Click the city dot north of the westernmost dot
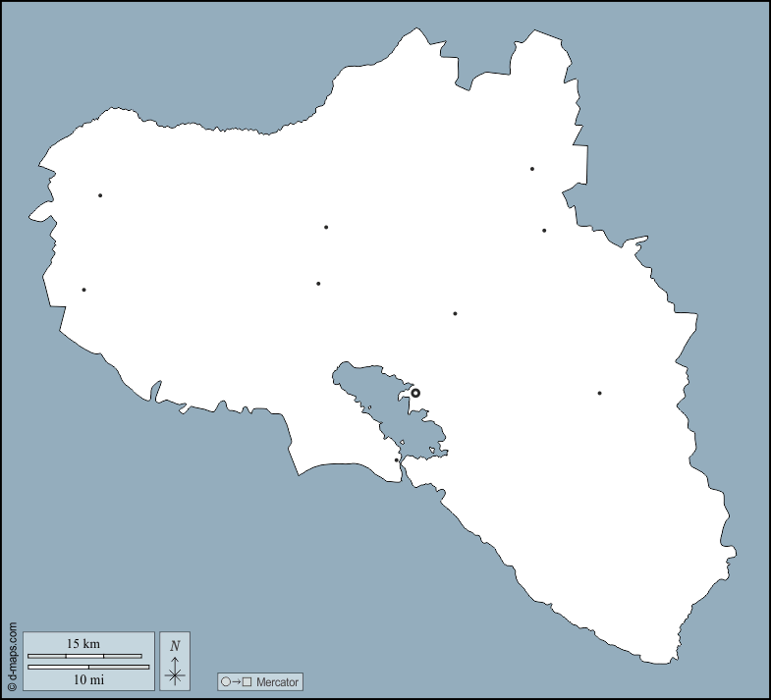Image resolution: width=771 pixels, height=700 pixels. tap(100, 195)
